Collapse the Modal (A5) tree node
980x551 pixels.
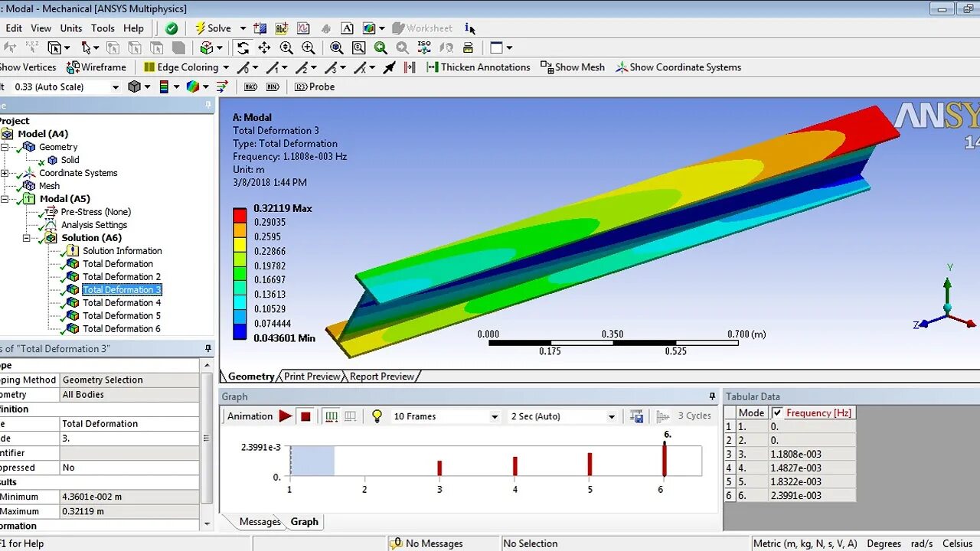[5, 199]
